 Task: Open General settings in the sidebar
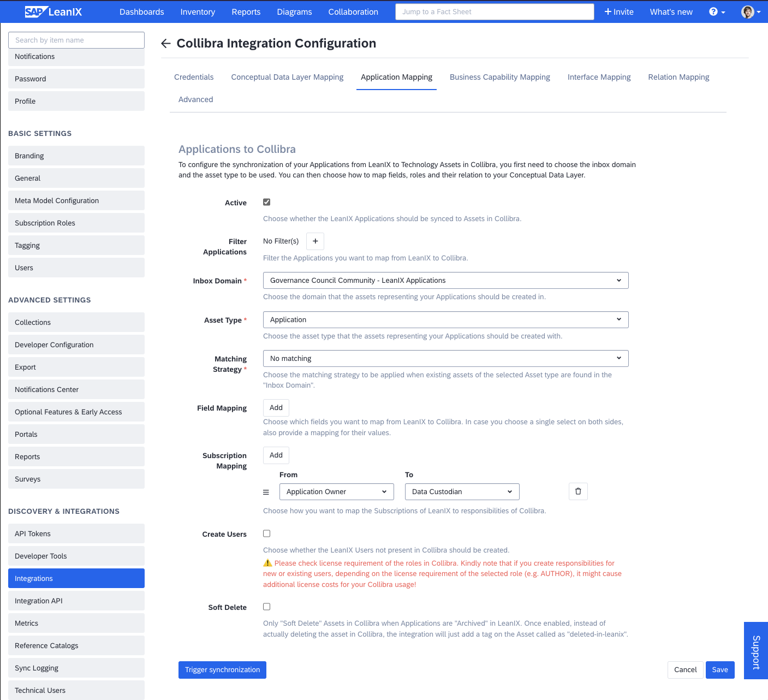[x=76, y=178]
